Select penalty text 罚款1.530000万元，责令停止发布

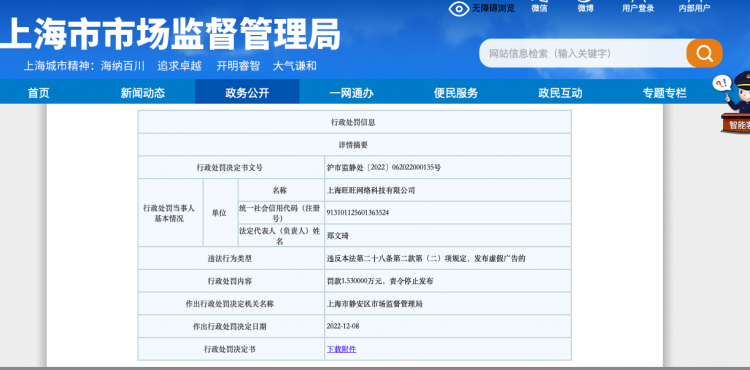point(380,281)
